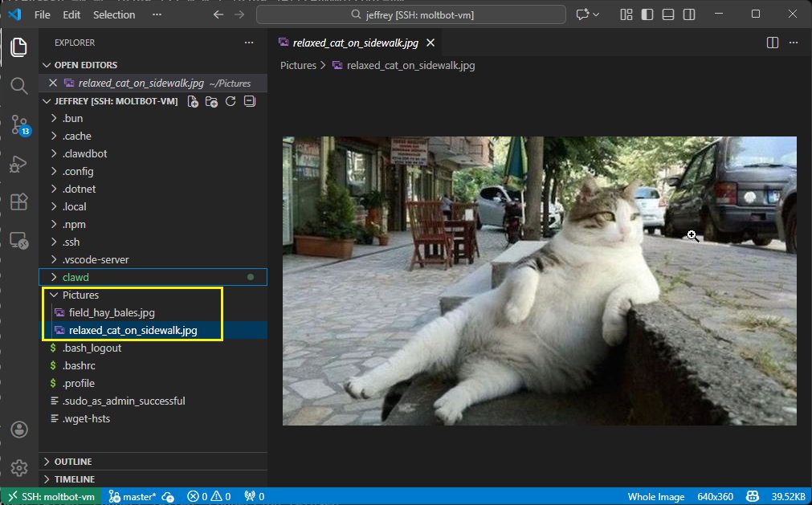
Task: Select the relaxed_cat_on_sidewalk.jpg editor tab
Action: [x=353, y=43]
